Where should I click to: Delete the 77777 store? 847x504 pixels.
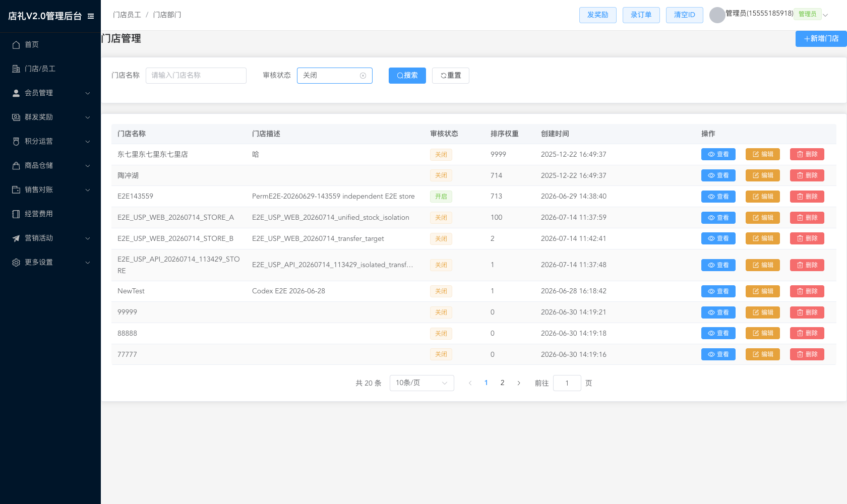(807, 354)
